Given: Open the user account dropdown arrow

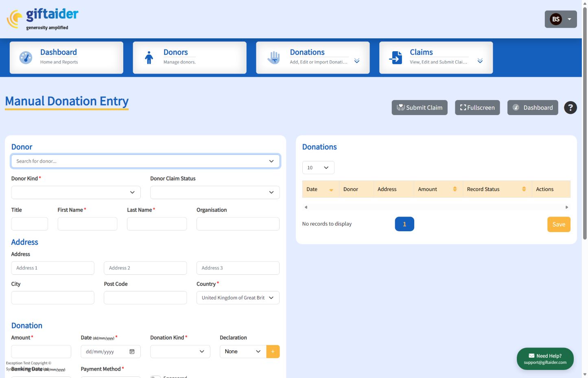Looking at the screenshot, I should (569, 19).
